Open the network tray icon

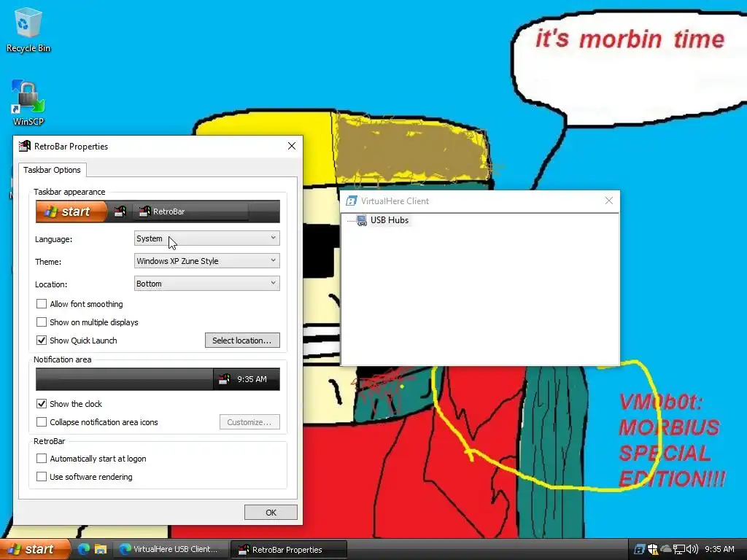678,549
